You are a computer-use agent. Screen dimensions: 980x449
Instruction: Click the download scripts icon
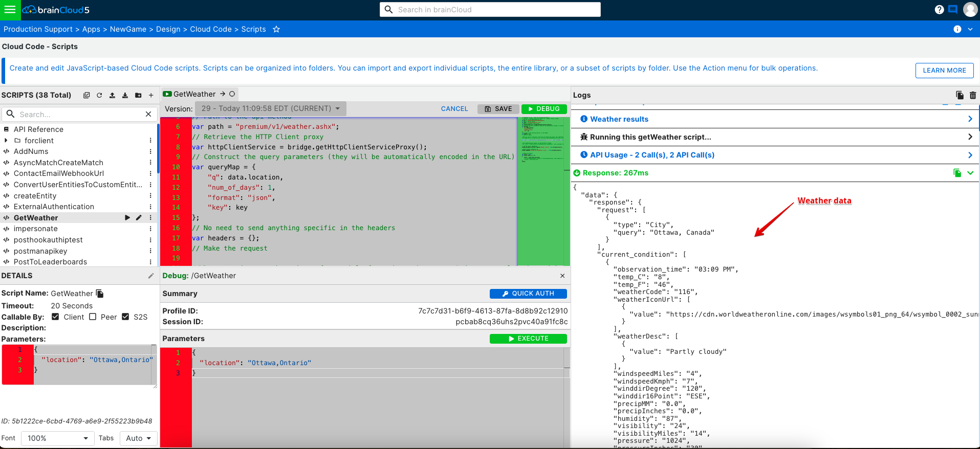click(125, 95)
